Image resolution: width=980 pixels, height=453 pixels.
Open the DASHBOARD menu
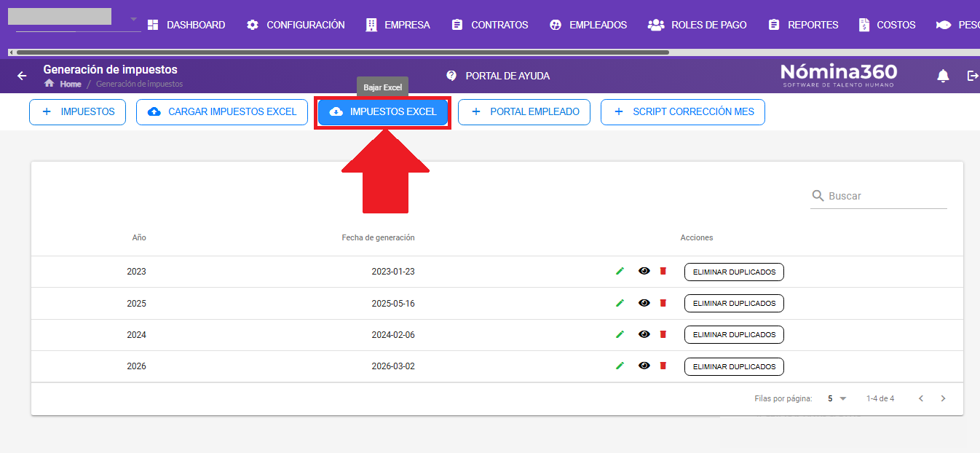coord(186,25)
